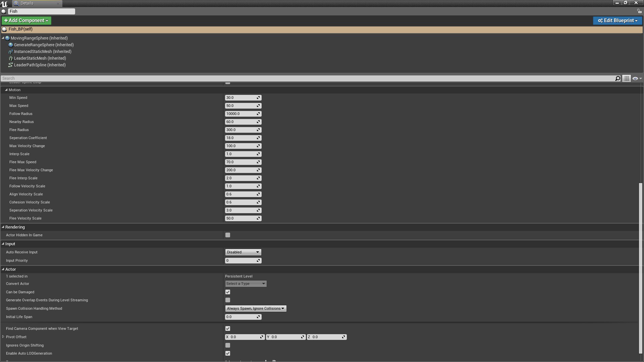Select the InstancedStaticMesh component icon
The height and width of the screenshot is (362, 644).
click(x=10, y=51)
